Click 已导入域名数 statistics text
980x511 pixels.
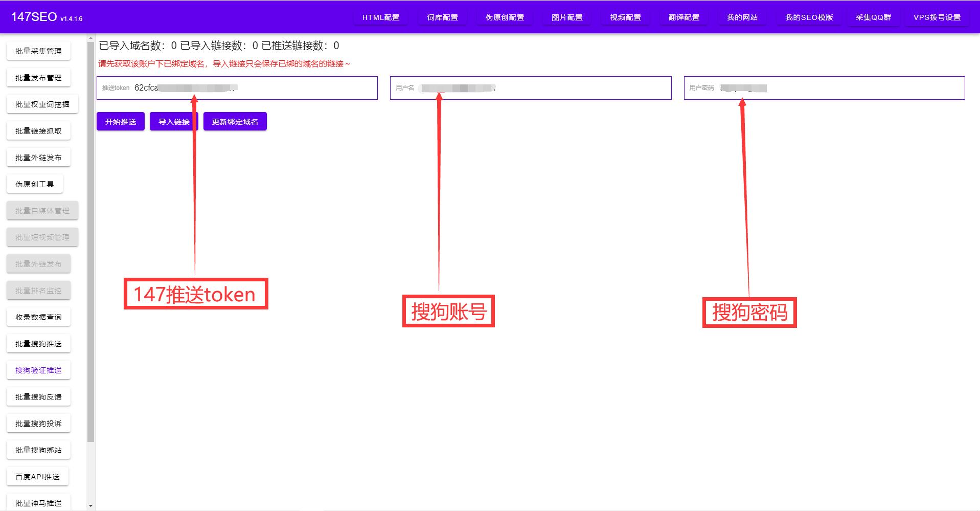(x=219, y=46)
